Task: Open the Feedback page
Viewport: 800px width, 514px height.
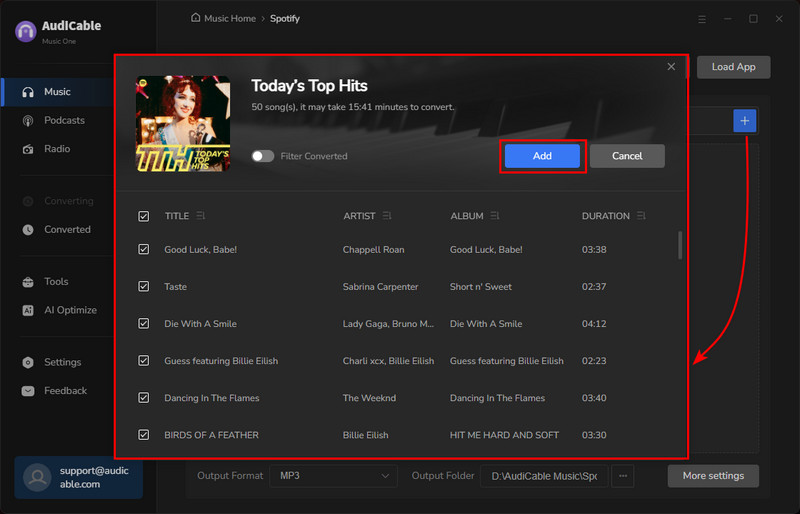Action: point(65,391)
